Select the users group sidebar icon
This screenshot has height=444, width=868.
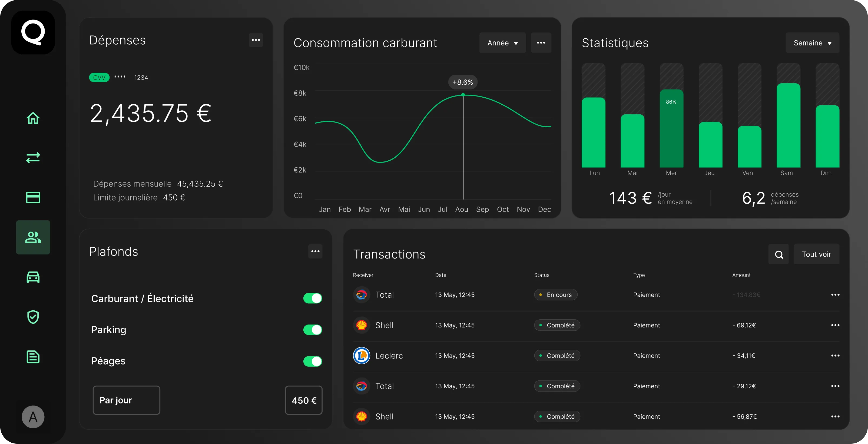click(x=33, y=237)
